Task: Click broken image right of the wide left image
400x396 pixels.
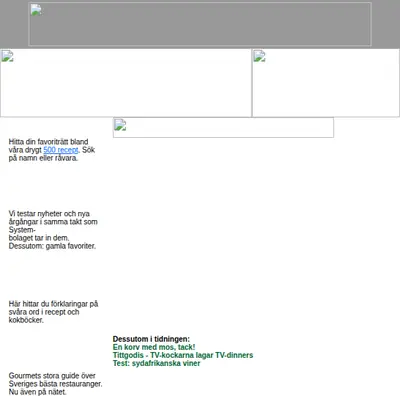Action: point(326,83)
